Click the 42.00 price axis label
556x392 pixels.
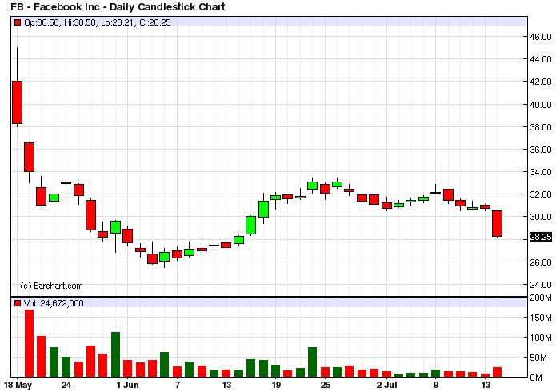click(x=541, y=82)
